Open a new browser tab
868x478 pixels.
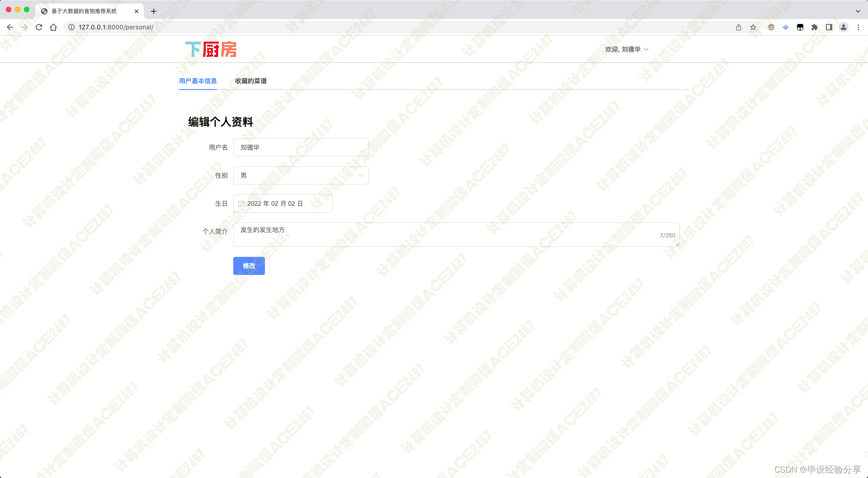[x=154, y=11]
